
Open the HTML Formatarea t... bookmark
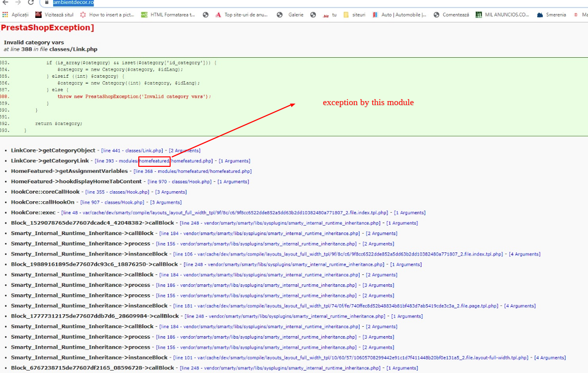(x=168, y=14)
